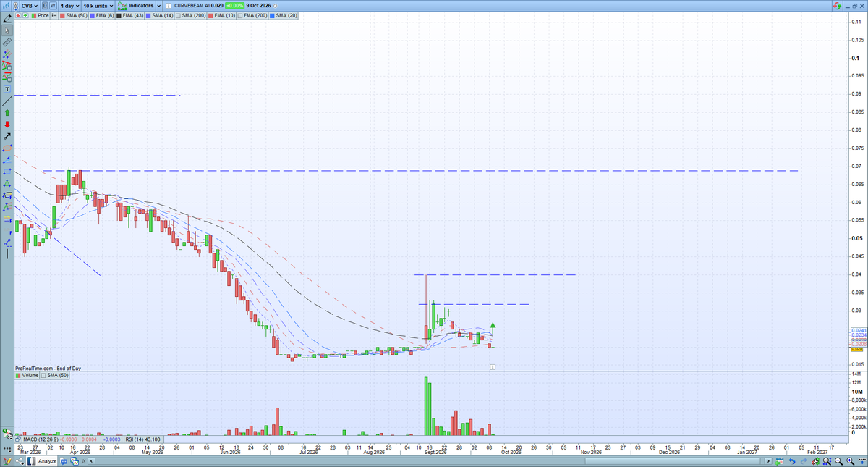
Task: Click the small info marker above volume panel
Action: 493,367
